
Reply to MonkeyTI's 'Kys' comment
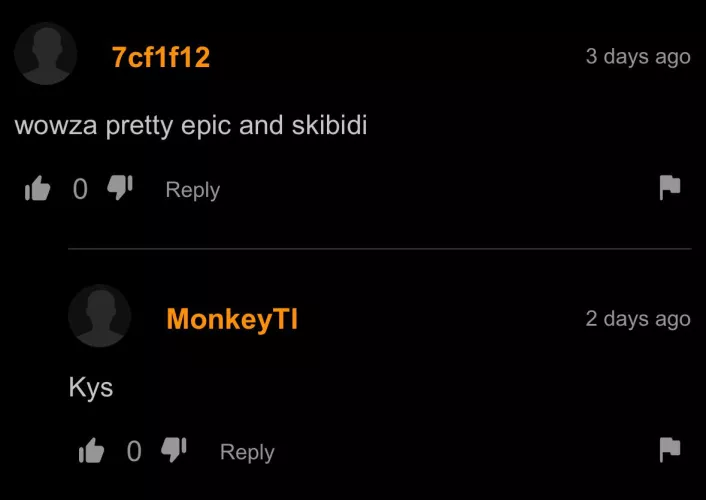click(x=247, y=452)
